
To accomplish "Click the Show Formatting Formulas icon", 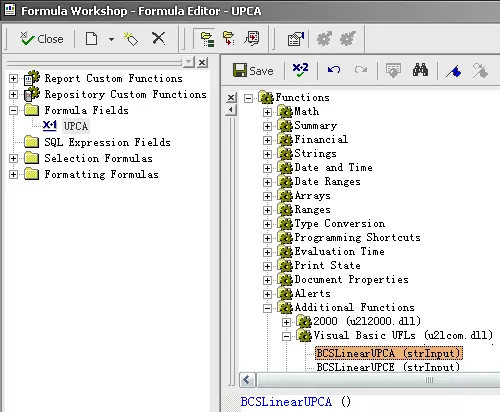I will pos(252,39).
